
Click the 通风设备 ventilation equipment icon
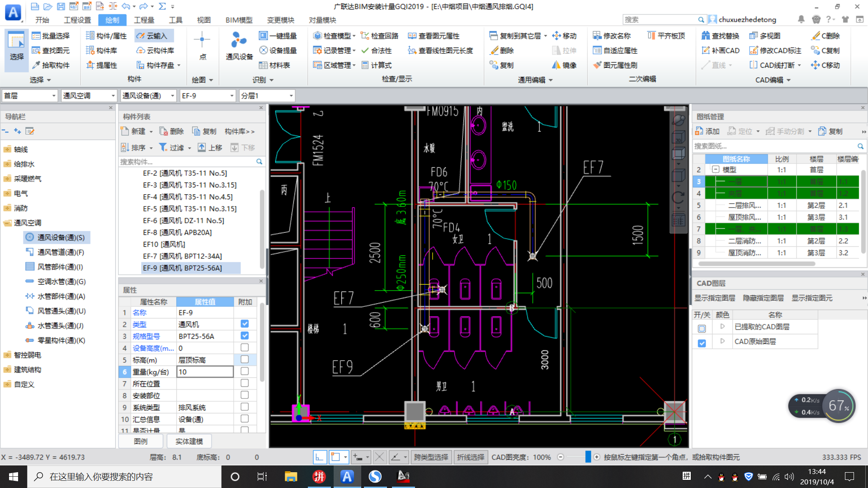239,46
